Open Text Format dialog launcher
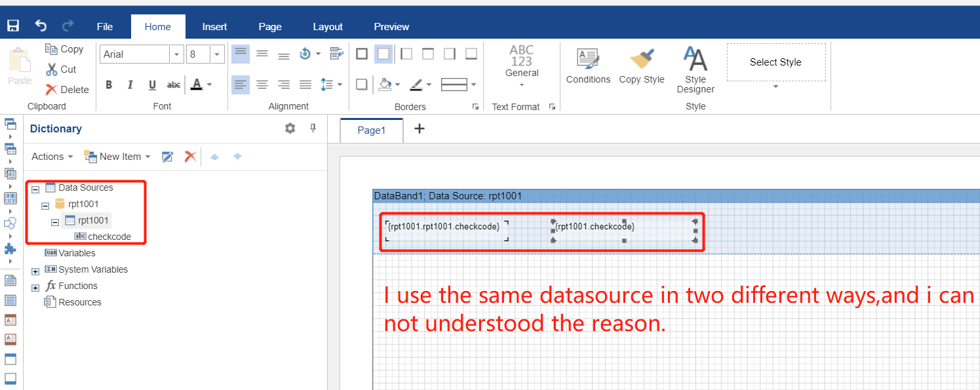 tap(552, 107)
